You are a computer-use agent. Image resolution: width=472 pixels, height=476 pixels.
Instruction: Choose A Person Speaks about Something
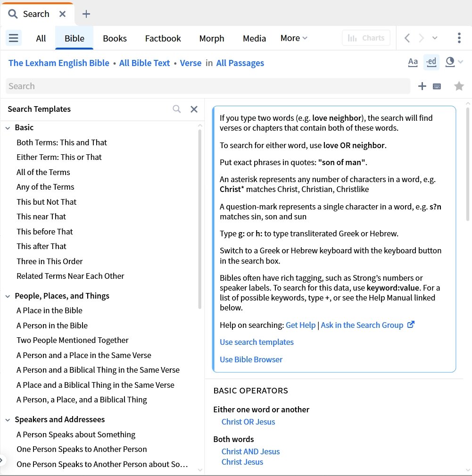point(76,434)
